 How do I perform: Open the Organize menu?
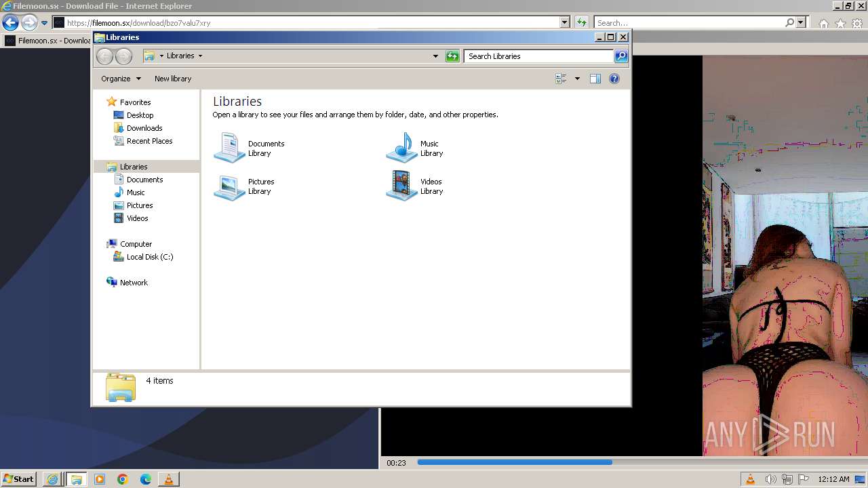coord(121,79)
